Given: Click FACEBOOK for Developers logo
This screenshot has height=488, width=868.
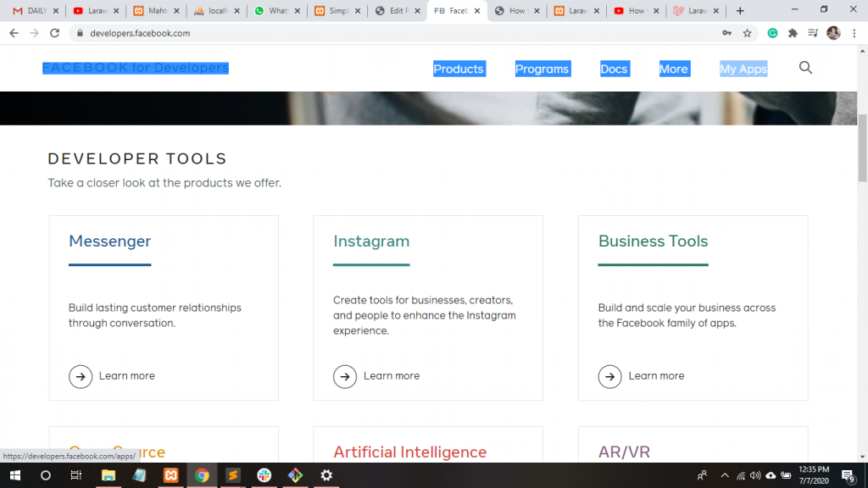Looking at the screenshot, I should tap(136, 68).
